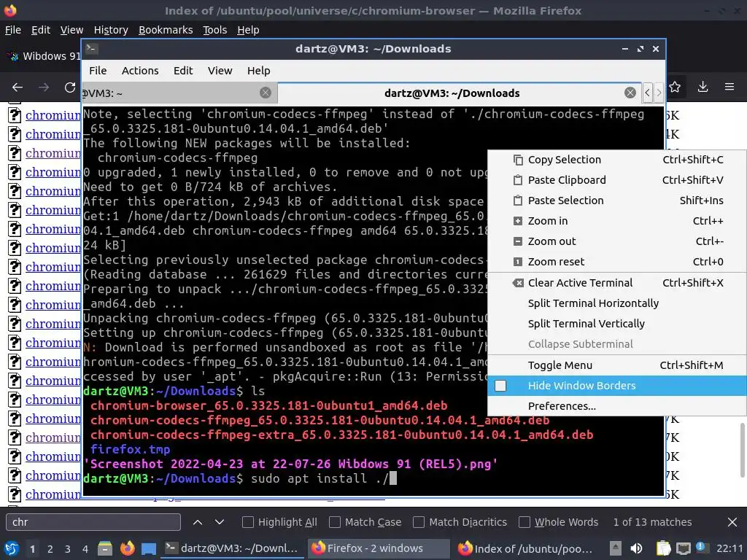747x560 pixels.
Task: Open the terminal Actions menu
Action: (x=140, y=71)
